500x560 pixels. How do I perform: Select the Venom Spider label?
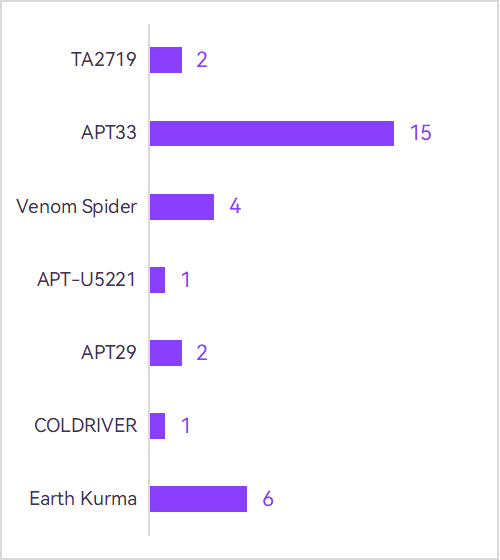tap(76, 206)
